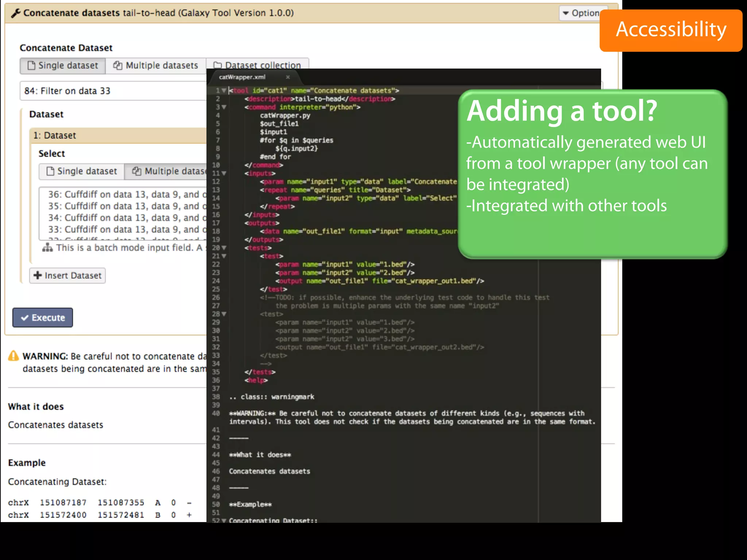Click the 'Concatenate Dataset' field label

tap(66, 48)
